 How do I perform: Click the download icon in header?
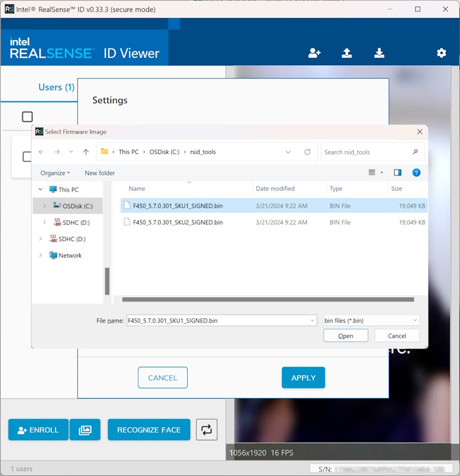[379, 53]
